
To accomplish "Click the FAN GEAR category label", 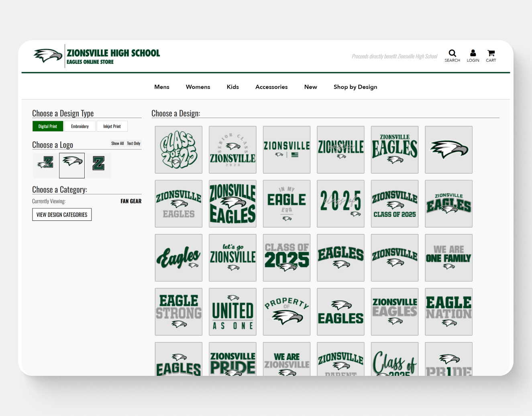I will tap(131, 201).
